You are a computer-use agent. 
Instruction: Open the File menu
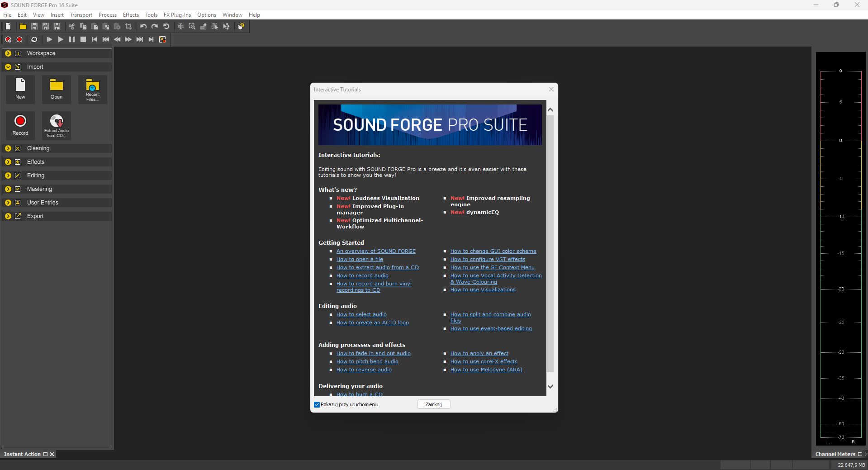coord(7,15)
